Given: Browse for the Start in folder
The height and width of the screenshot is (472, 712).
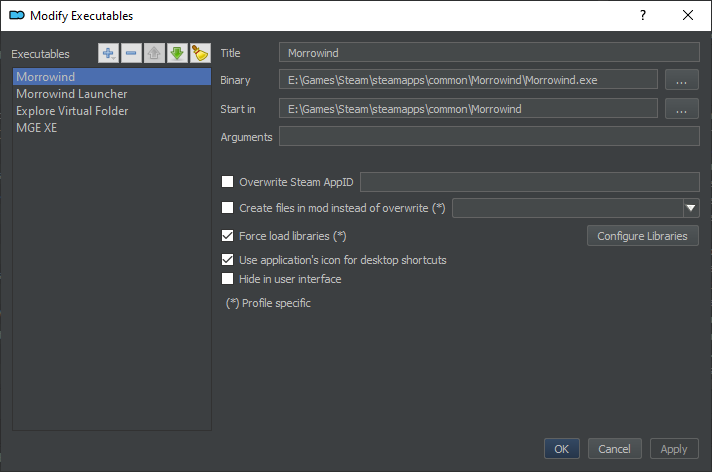Looking at the screenshot, I should click(680, 109).
